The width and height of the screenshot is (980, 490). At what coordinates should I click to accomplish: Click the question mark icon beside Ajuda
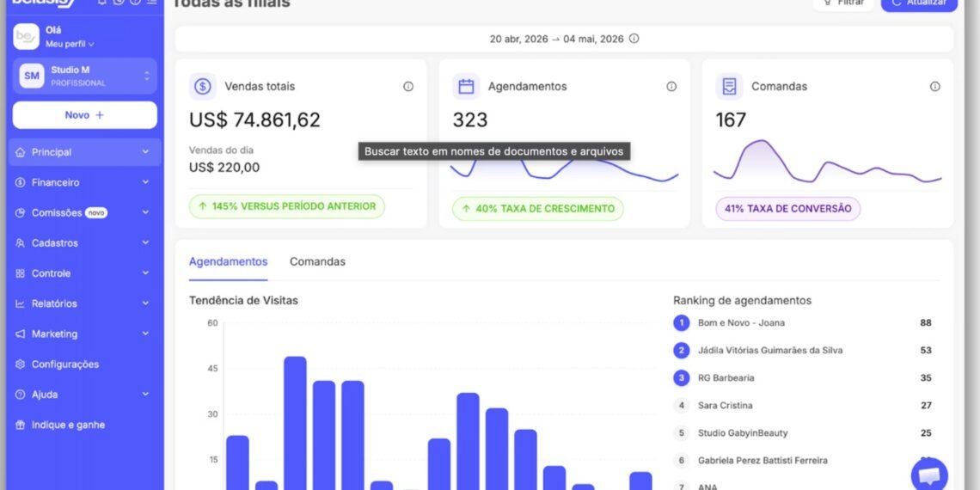pos(20,395)
